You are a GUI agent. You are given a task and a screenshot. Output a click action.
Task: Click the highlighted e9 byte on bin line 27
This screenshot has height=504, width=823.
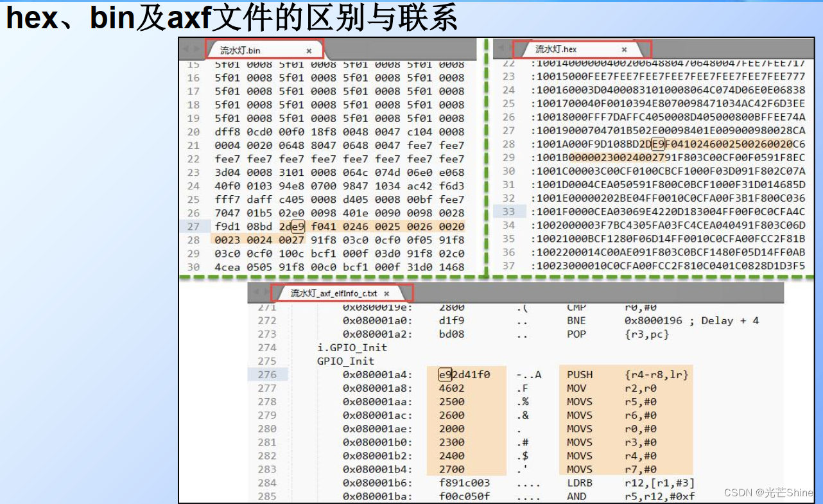[x=297, y=226]
